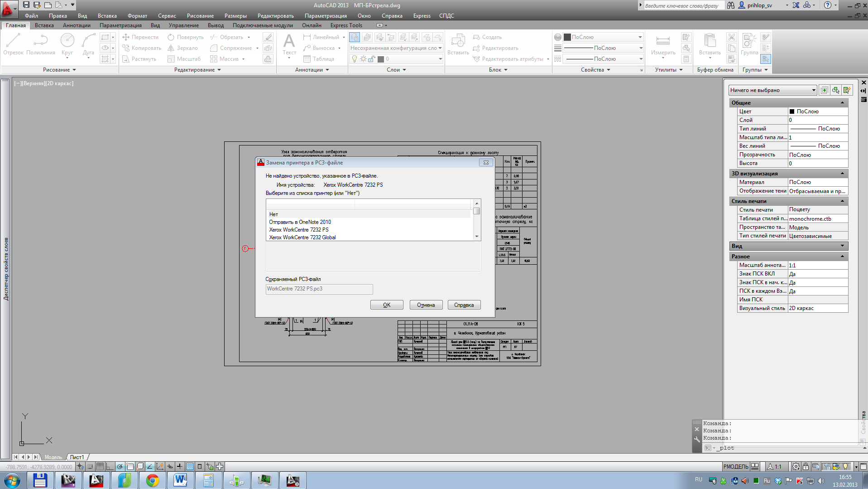Click the Массив array tool
The height and width of the screenshot is (489, 868).
(225, 59)
